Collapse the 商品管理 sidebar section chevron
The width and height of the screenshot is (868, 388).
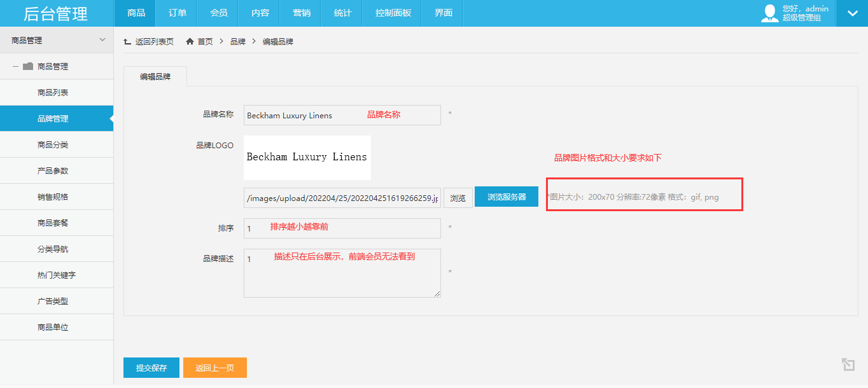point(102,40)
